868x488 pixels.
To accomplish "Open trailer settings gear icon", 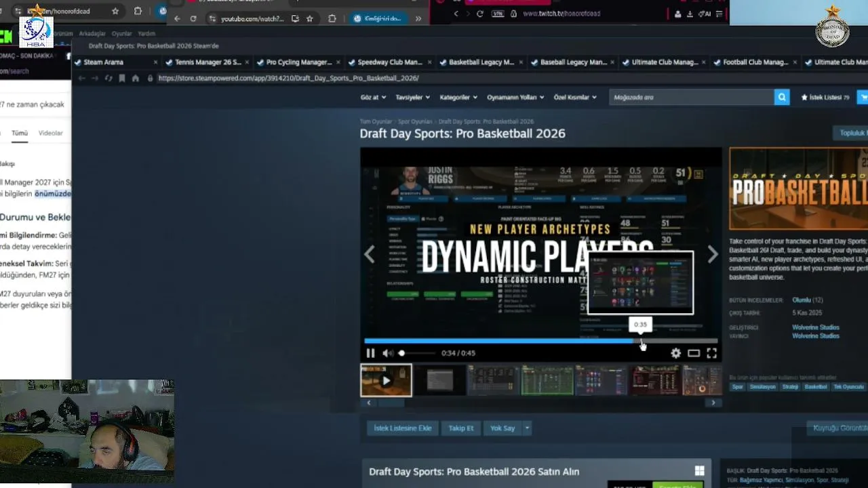I will pyautogui.click(x=675, y=353).
